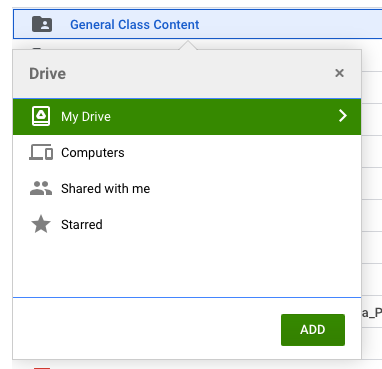Click the Starred star icon
382x369 pixels.
[x=41, y=224]
